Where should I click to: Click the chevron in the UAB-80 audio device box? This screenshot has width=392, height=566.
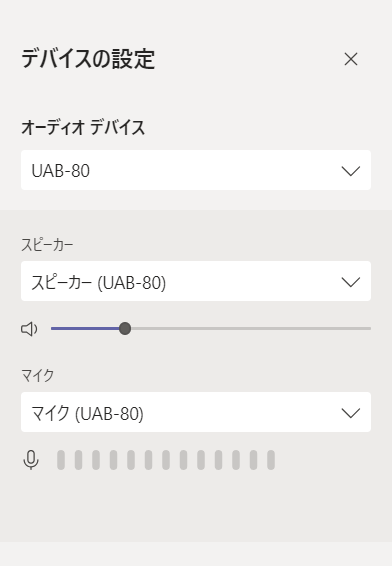[351, 171]
